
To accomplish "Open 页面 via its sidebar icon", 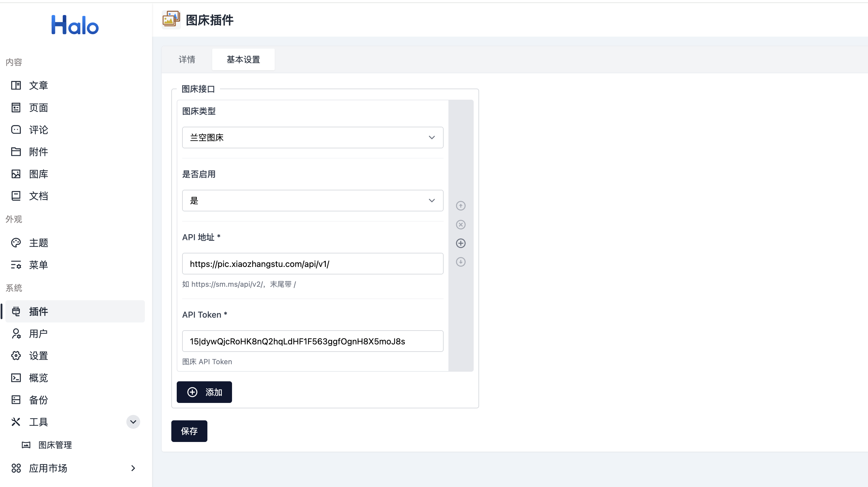I will 16,108.
